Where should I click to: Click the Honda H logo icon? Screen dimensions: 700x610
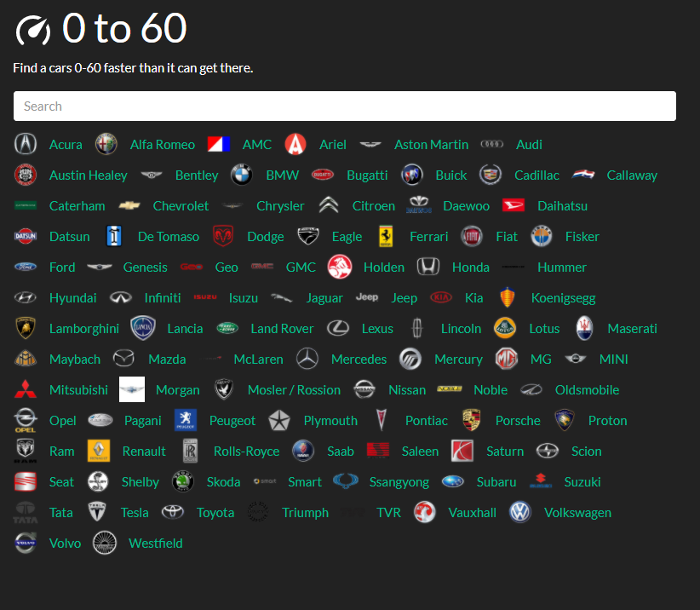(x=428, y=267)
